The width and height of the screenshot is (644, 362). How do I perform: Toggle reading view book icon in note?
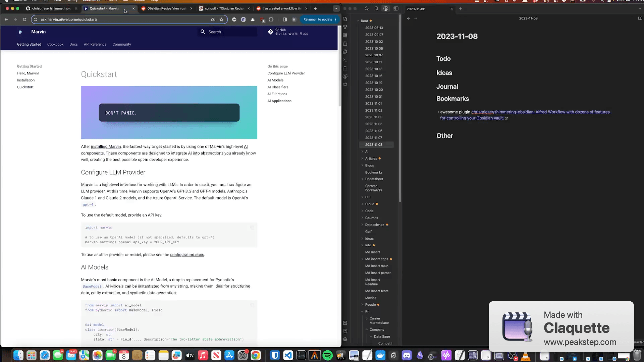click(x=640, y=18)
